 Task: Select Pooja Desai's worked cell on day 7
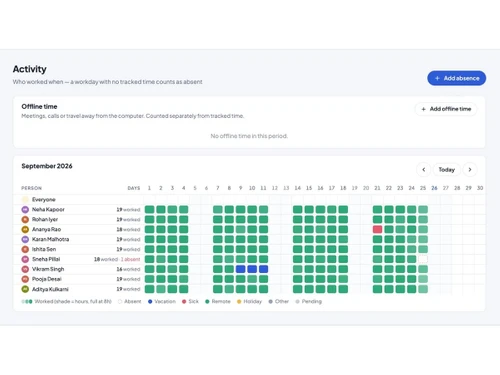click(218, 279)
